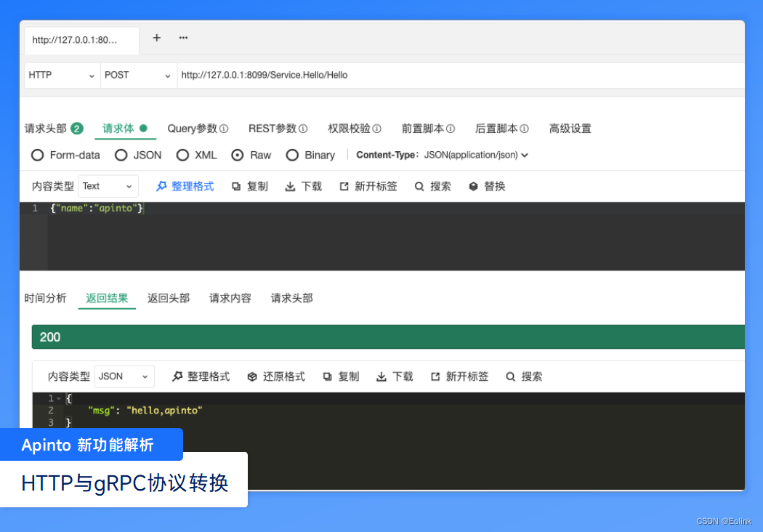Viewport: 763px width, 532px height.
Task: Expand the Content-Type JSON(application/json) dropdown
Action: click(x=476, y=155)
